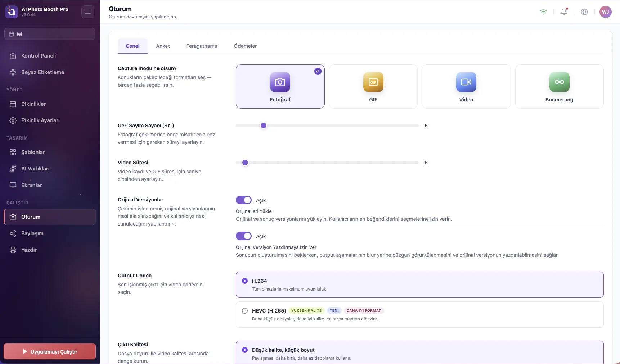This screenshot has height=364, width=620.
Task: Turn off the Orijinalleri Yükle toggle
Action: 244,200
